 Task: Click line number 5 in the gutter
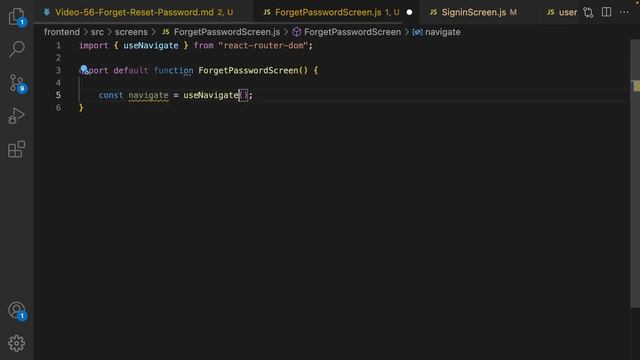pyautogui.click(x=58, y=95)
